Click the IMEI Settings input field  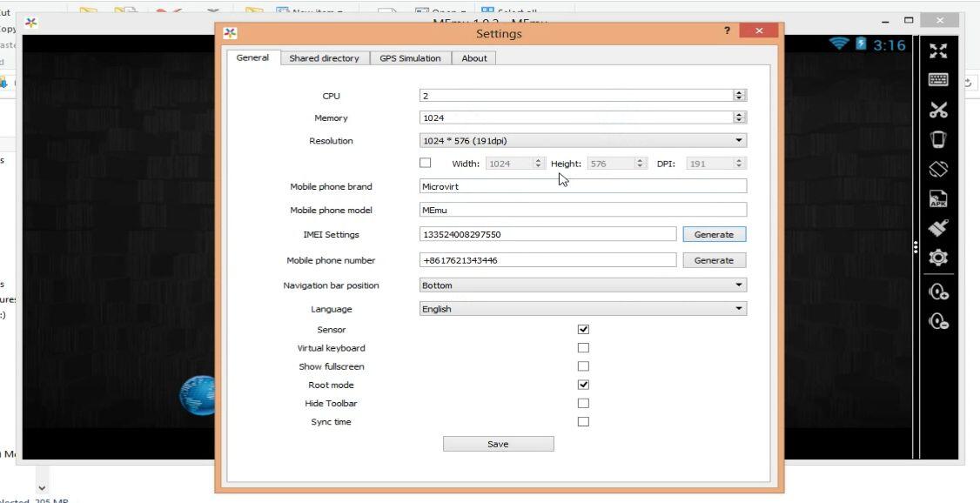(x=548, y=234)
